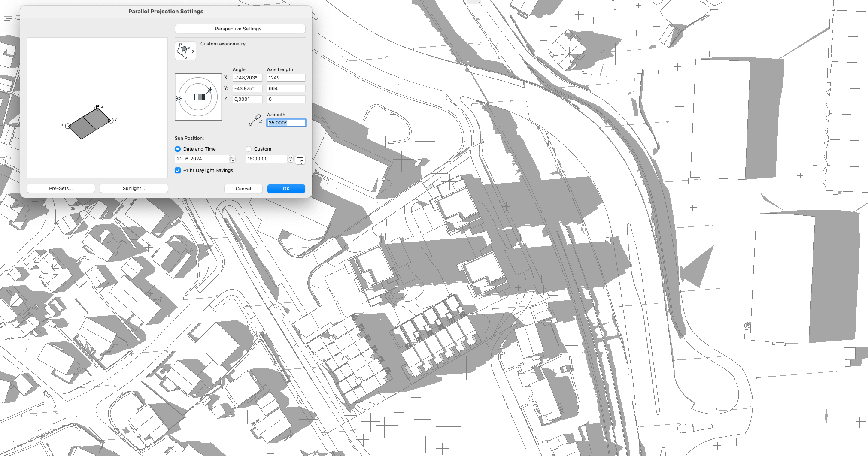Open the axonometry type picker icon
868x456 pixels.
tap(185, 51)
